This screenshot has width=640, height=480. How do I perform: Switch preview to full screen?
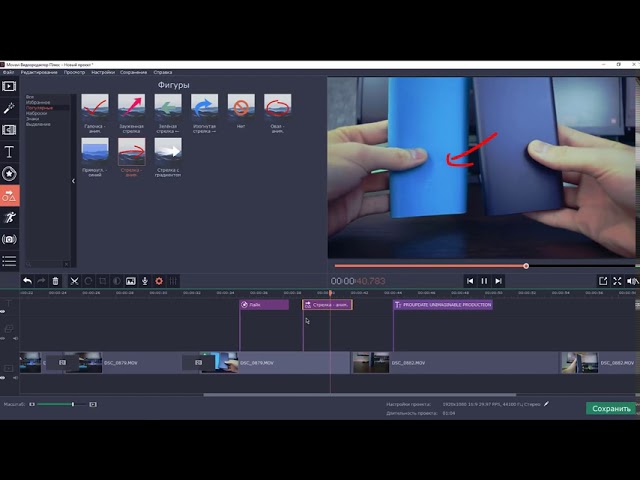[617, 281]
